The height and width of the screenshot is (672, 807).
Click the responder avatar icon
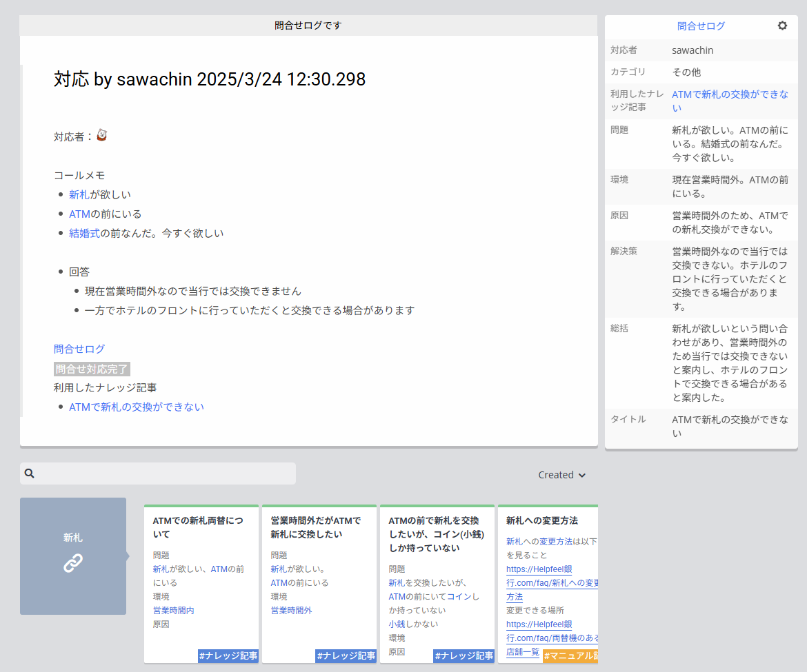click(101, 136)
